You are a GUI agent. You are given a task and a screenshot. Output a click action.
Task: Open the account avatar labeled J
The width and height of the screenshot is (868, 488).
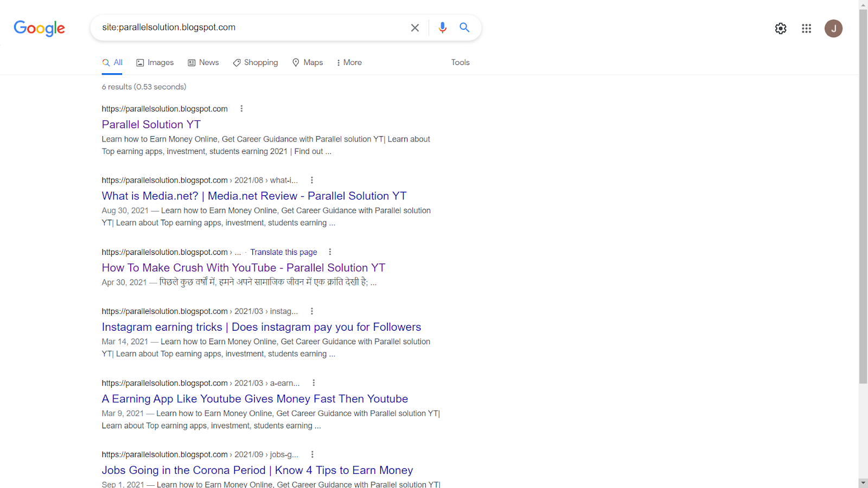pyautogui.click(x=834, y=28)
